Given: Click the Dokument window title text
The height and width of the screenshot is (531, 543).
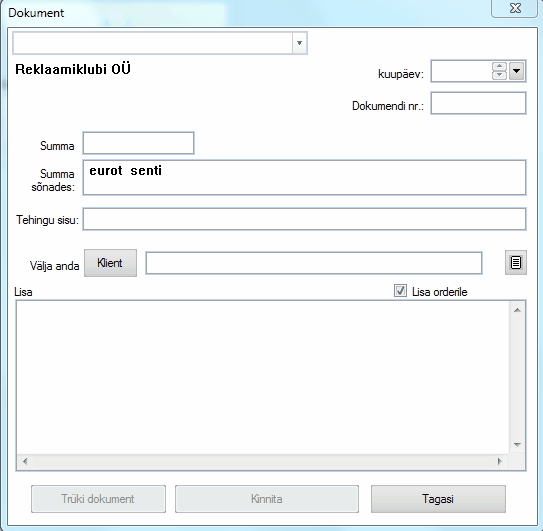Looking at the screenshot, I should pos(36,13).
